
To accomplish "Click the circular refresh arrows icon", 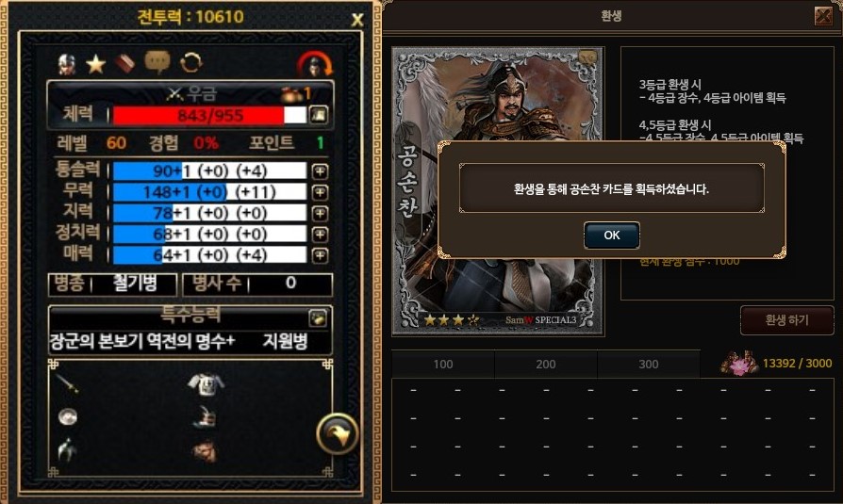I will point(190,63).
